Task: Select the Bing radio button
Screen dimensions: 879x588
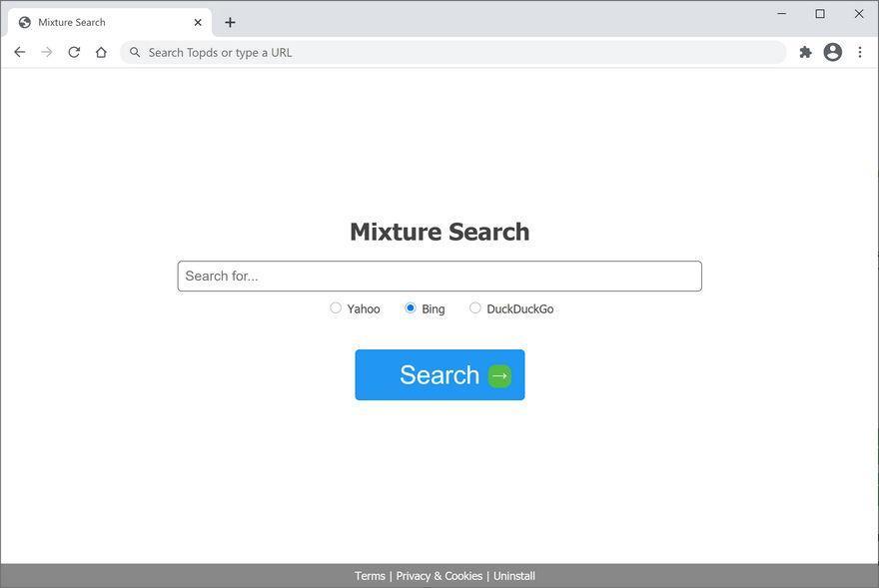Action: click(x=411, y=307)
